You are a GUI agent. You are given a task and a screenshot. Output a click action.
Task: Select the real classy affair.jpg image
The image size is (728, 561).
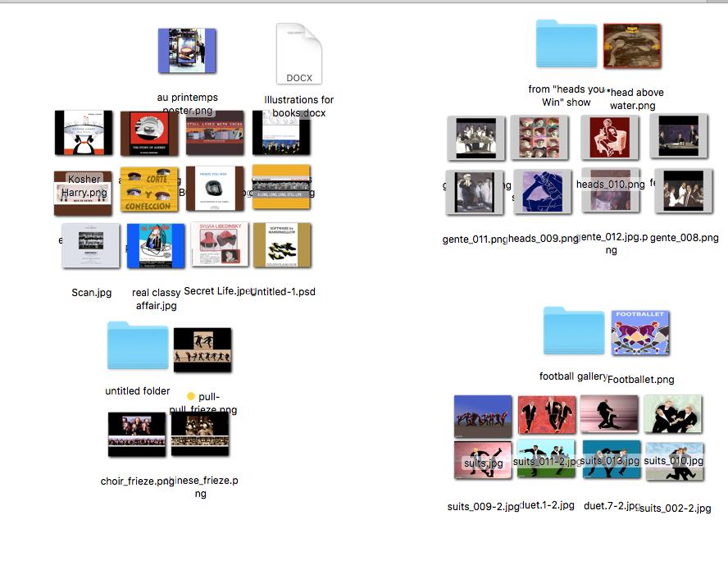[156, 246]
